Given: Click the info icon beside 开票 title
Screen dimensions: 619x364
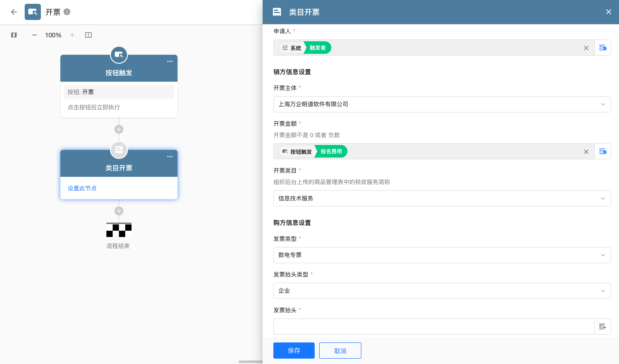Looking at the screenshot, I should point(67,12).
